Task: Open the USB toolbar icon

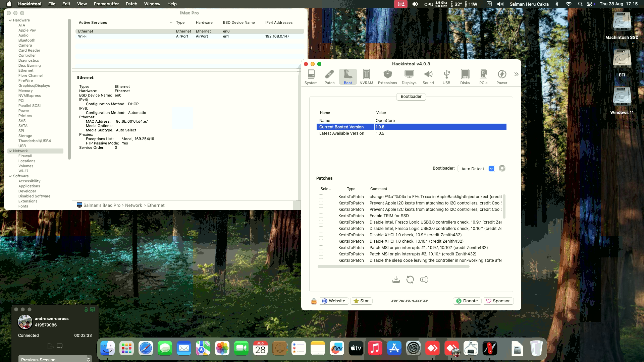Action: coord(446,77)
